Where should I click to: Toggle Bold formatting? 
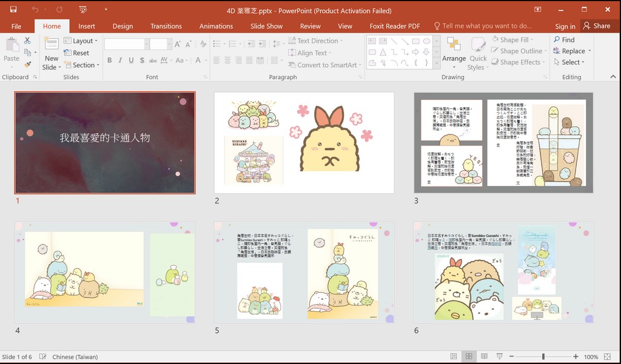(x=109, y=61)
